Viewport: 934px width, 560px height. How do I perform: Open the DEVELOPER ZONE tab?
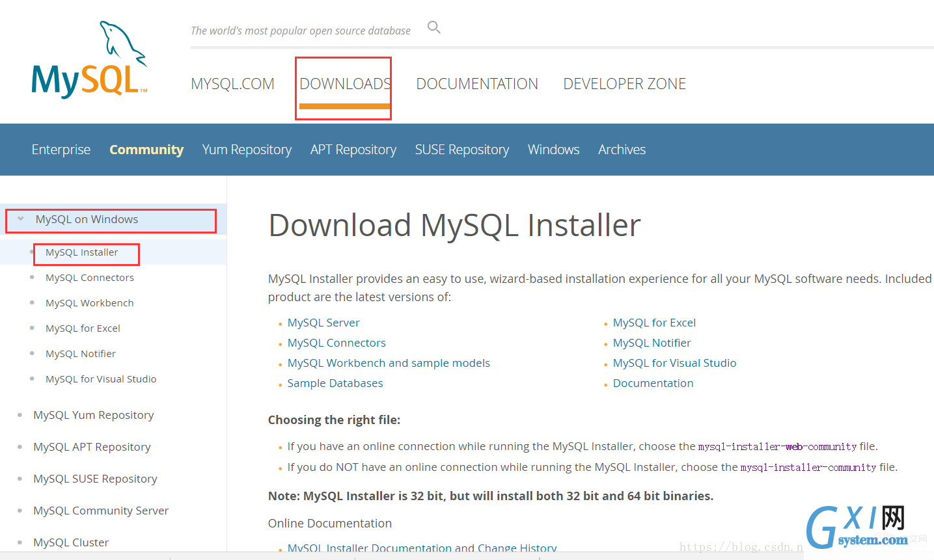click(624, 84)
